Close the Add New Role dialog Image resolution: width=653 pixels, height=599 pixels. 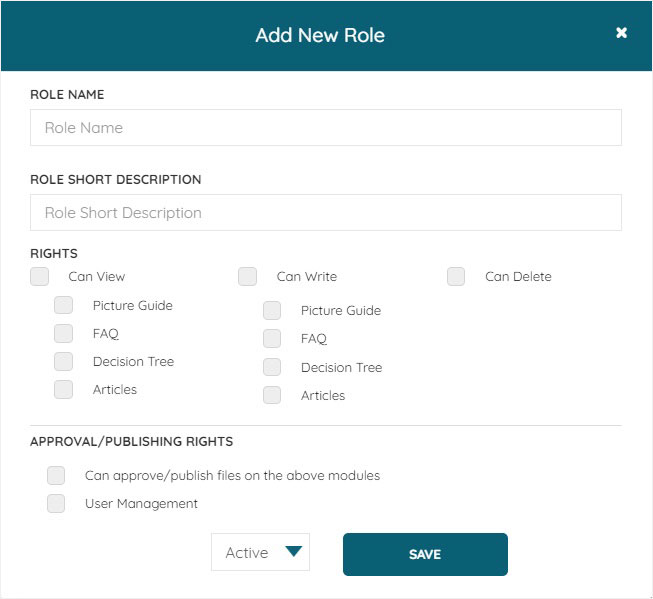click(x=621, y=32)
